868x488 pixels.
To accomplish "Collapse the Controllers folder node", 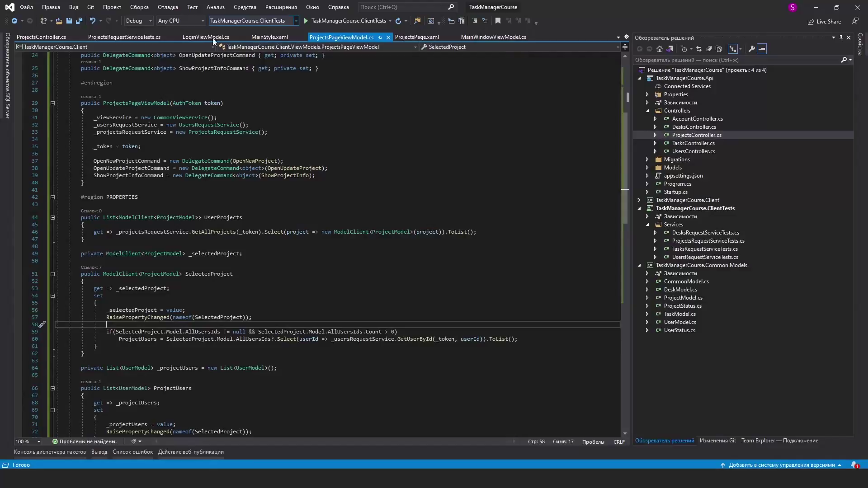I will click(647, 111).
